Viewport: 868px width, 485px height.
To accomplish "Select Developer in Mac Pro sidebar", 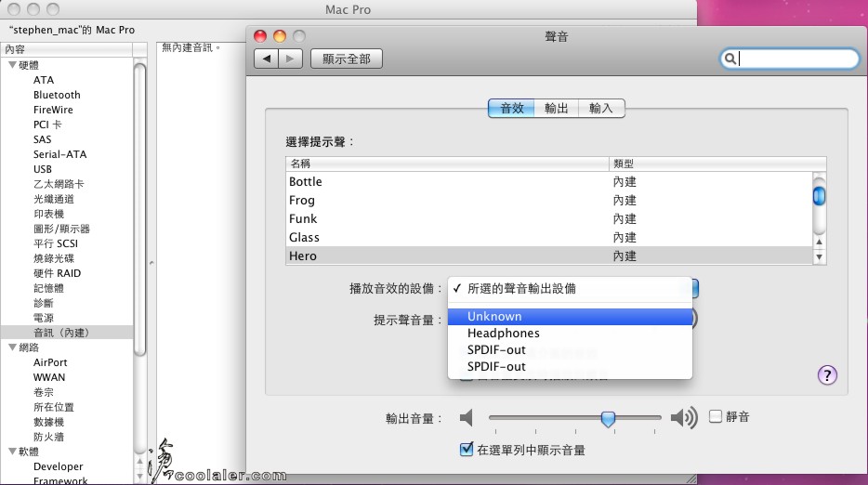I will coord(59,466).
